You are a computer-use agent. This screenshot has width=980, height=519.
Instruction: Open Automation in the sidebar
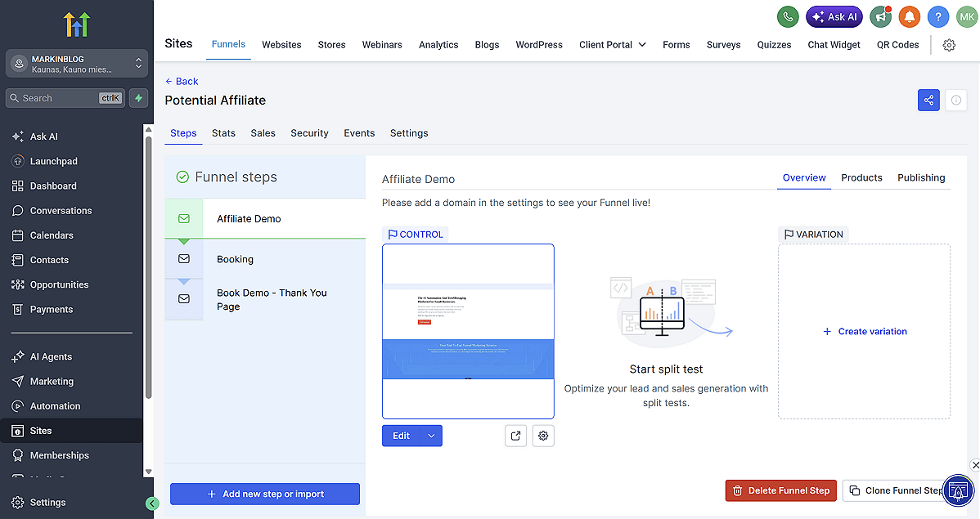pos(55,406)
